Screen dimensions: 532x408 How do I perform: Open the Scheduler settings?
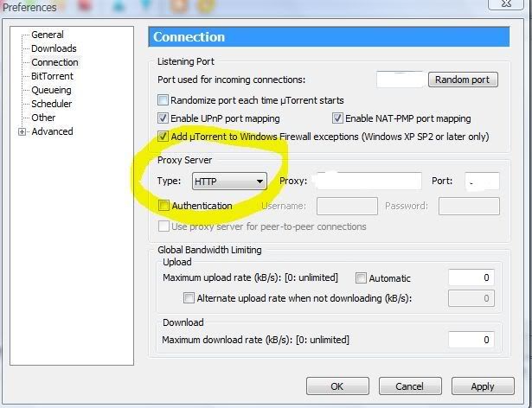click(x=52, y=104)
